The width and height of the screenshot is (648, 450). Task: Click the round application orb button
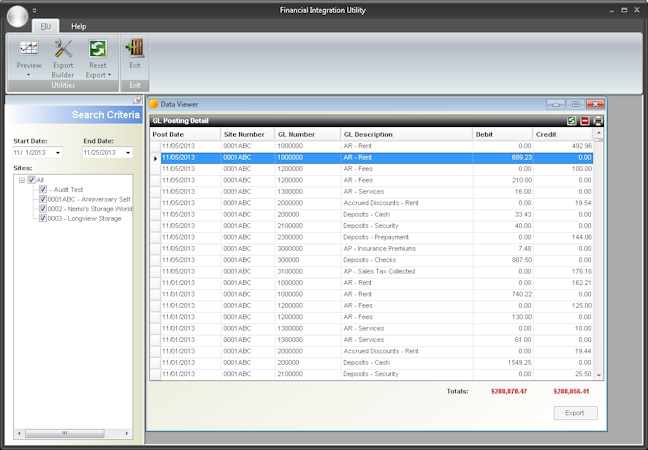click(x=17, y=16)
